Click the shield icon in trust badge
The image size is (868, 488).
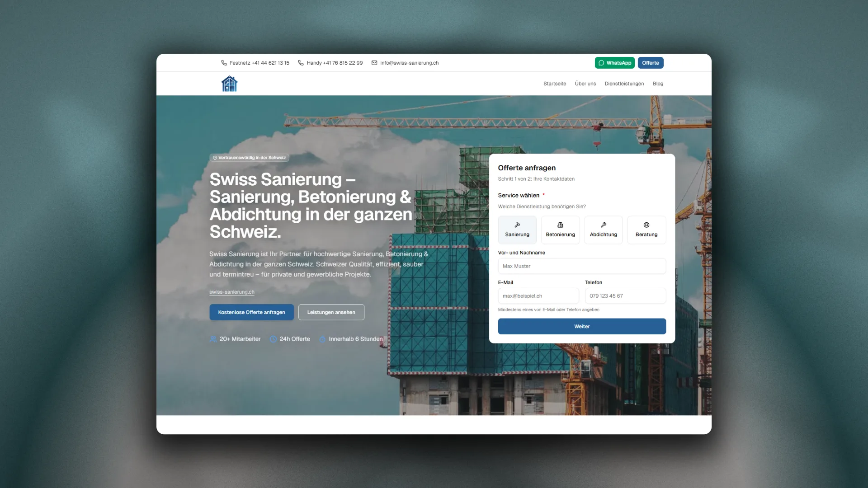[215, 158]
